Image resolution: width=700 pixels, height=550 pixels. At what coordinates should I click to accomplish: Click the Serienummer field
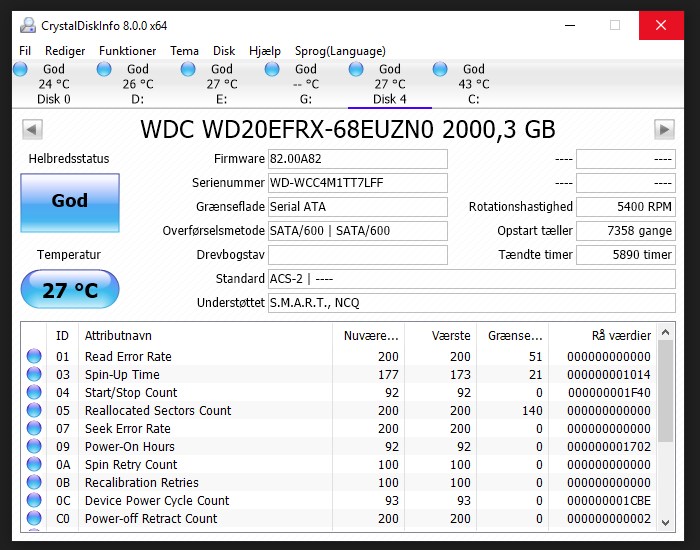click(x=358, y=183)
